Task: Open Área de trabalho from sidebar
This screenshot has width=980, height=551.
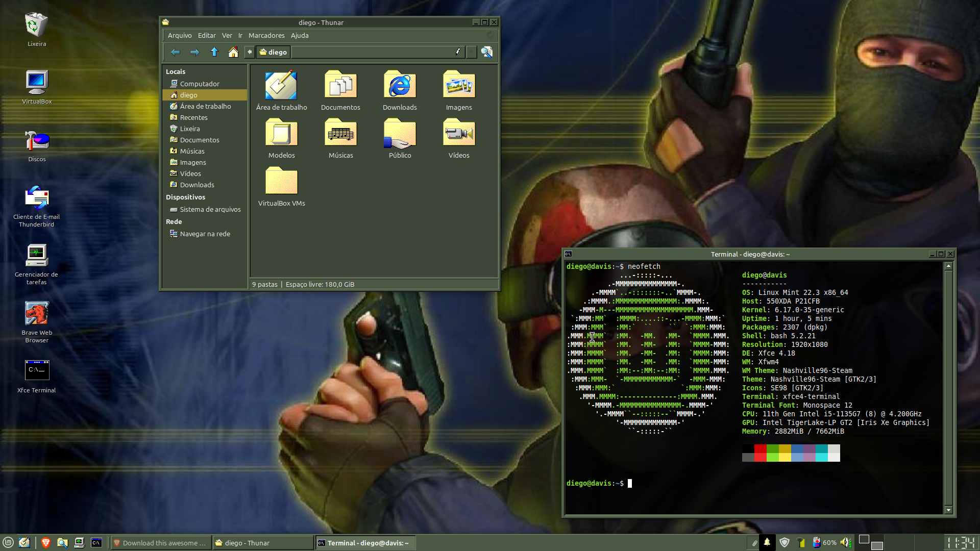Action: (x=205, y=106)
